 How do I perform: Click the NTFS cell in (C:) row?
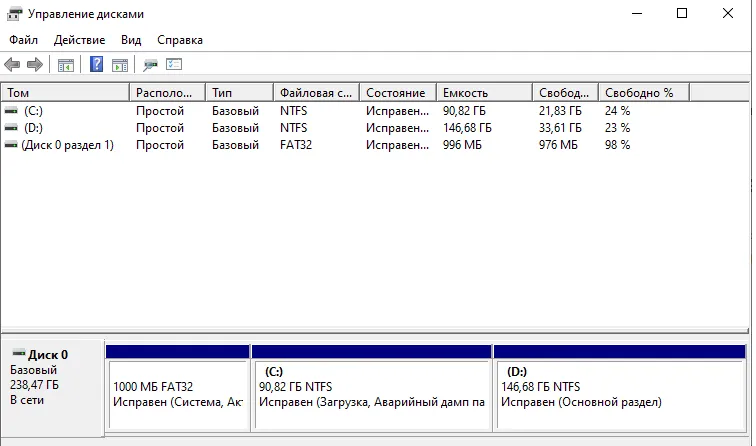[294, 111]
